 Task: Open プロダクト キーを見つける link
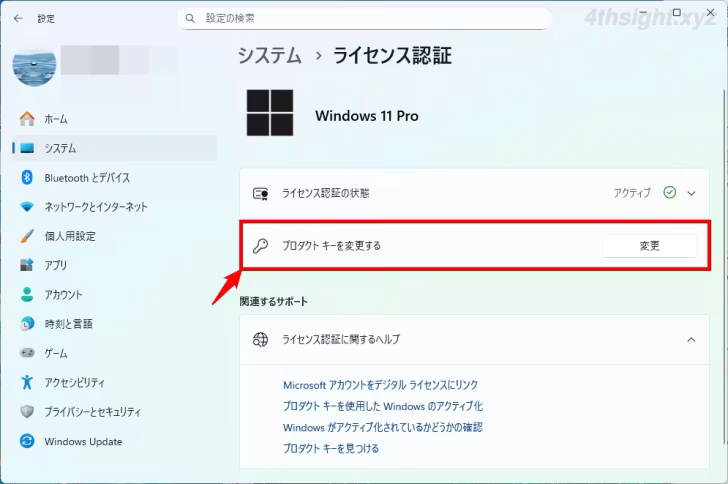point(331,448)
